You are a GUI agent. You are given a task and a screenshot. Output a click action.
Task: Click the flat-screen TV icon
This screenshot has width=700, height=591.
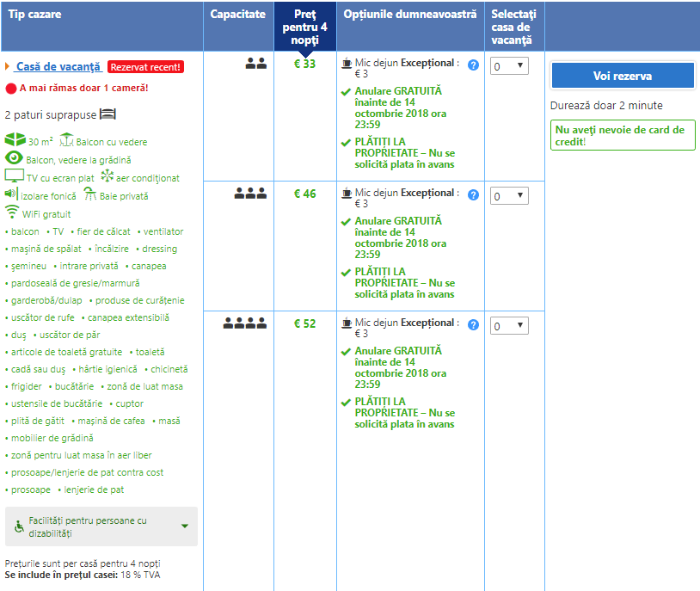point(14,176)
